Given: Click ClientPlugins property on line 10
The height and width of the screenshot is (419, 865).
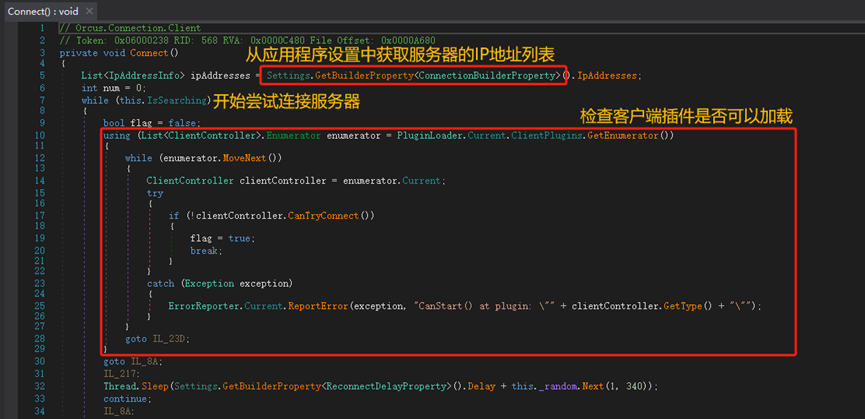Looking at the screenshot, I should coord(546,136).
